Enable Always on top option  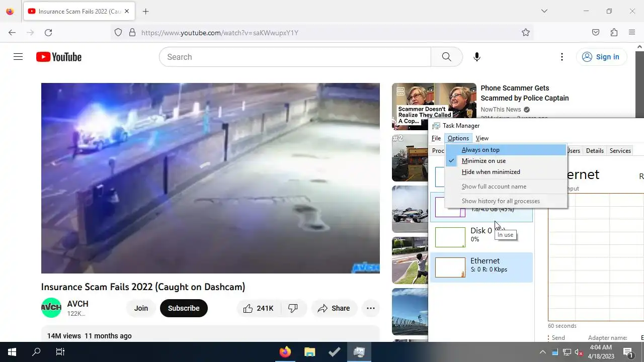click(506, 150)
